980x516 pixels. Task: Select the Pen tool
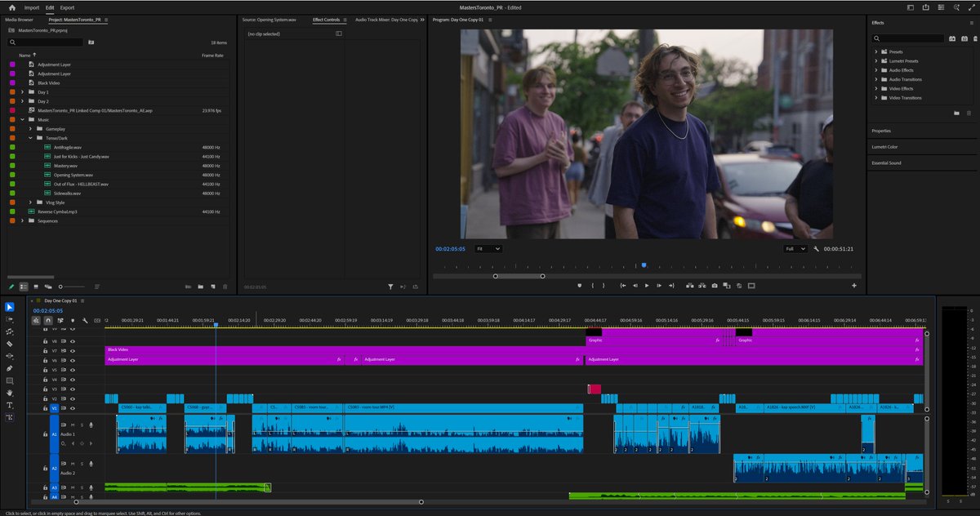(10, 368)
